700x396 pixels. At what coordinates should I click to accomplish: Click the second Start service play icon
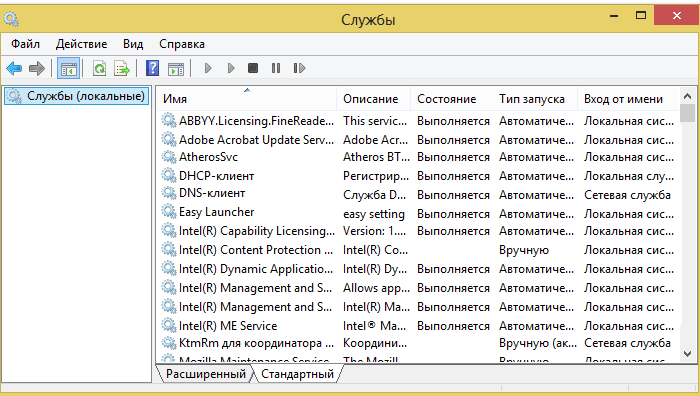231,68
